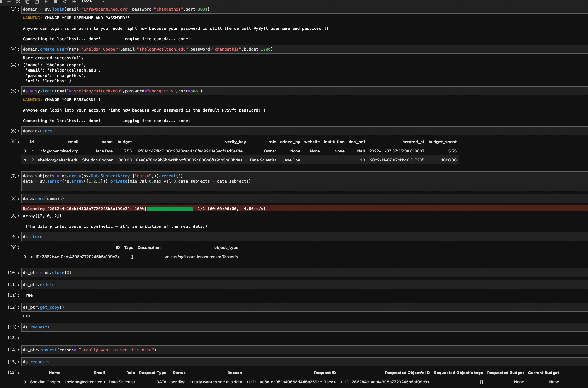Viewport: 588px width, 388px height.
Task: Click the array([2, 0, 2]) output
Action: (x=41, y=216)
